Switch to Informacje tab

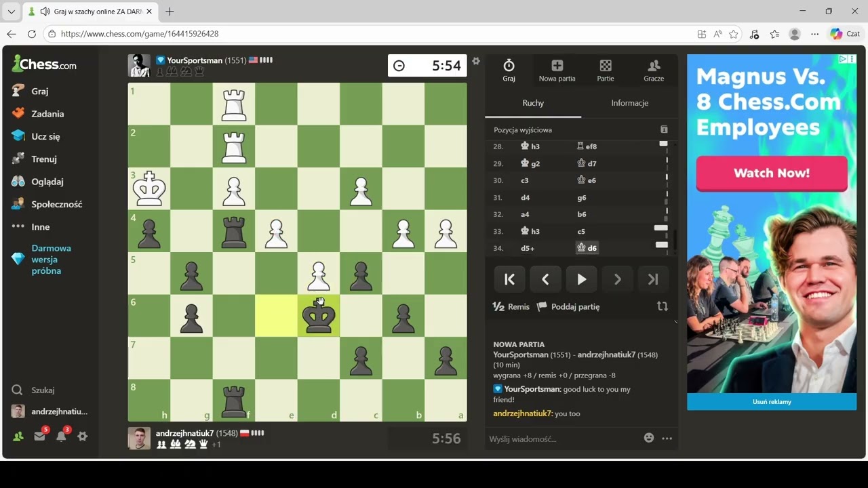click(x=630, y=103)
